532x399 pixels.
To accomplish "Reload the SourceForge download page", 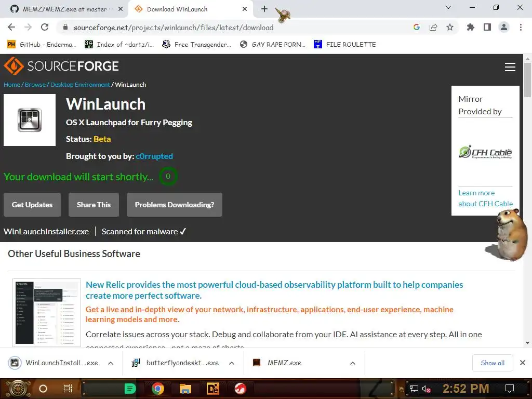I will [45, 27].
